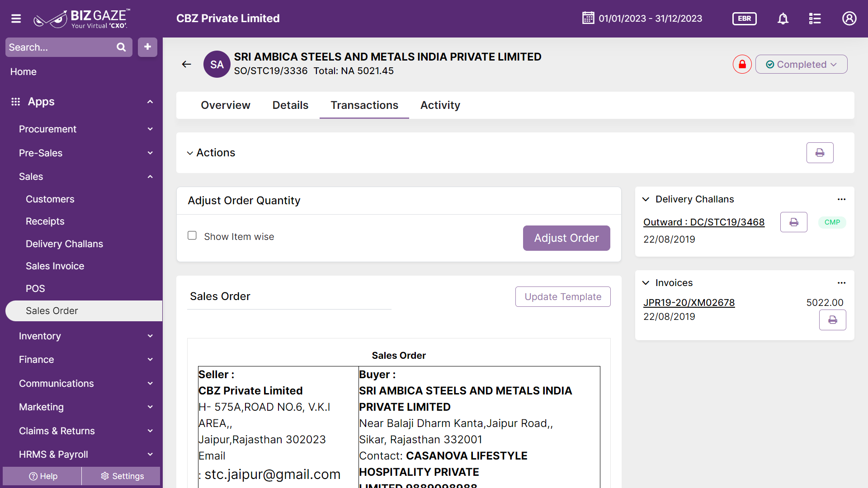Switch to the Details tab

coord(290,105)
